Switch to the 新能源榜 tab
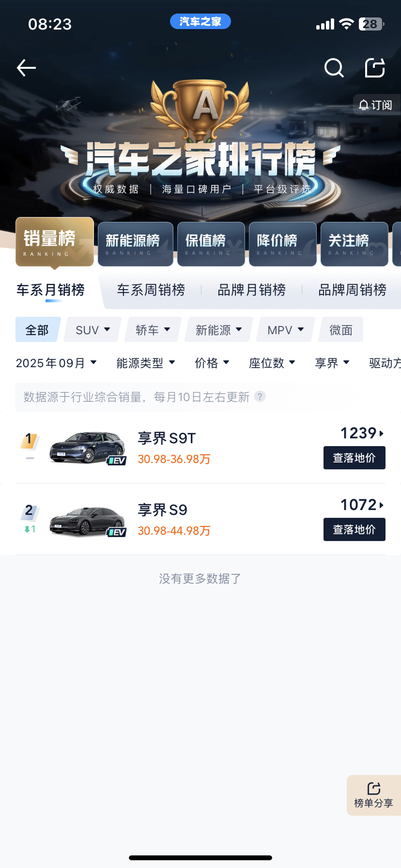 [x=135, y=244]
